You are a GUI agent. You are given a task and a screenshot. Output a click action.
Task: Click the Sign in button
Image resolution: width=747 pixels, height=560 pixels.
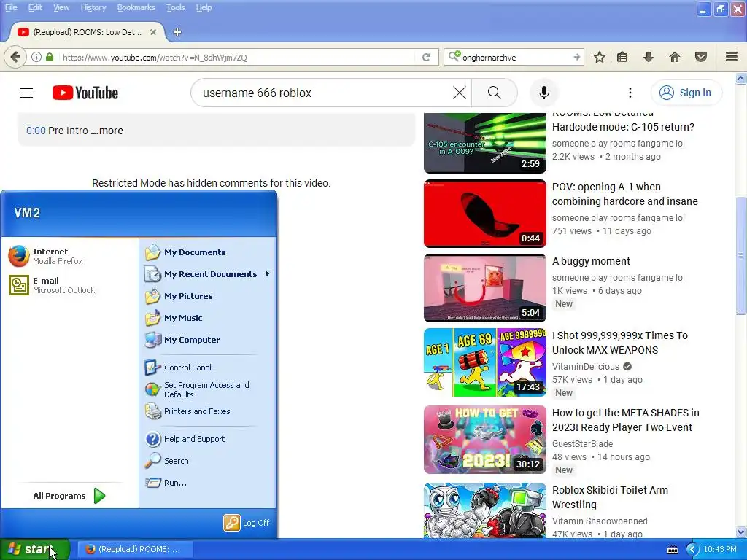(686, 93)
